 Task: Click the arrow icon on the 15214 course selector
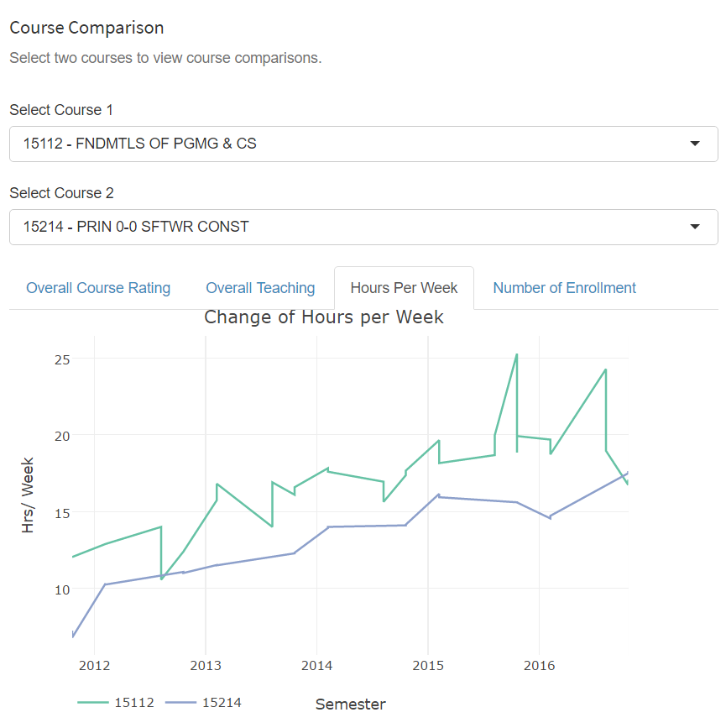tap(695, 227)
